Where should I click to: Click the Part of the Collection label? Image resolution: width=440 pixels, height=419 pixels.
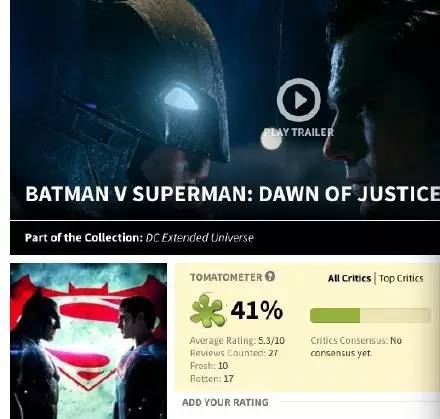tap(84, 238)
